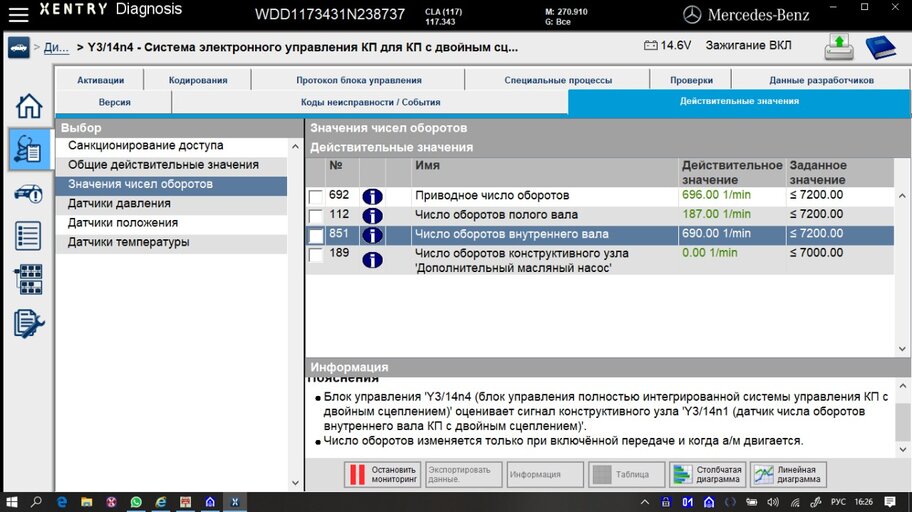
Task: Open the hamburger menu in XENTRY header
Action: (18, 15)
